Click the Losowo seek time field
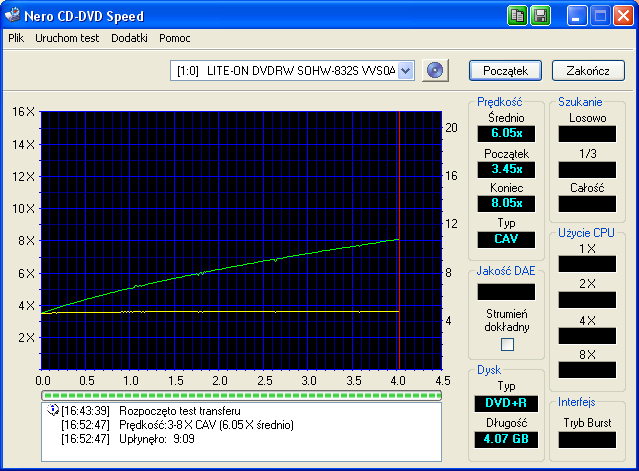 (x=587, y=134)
